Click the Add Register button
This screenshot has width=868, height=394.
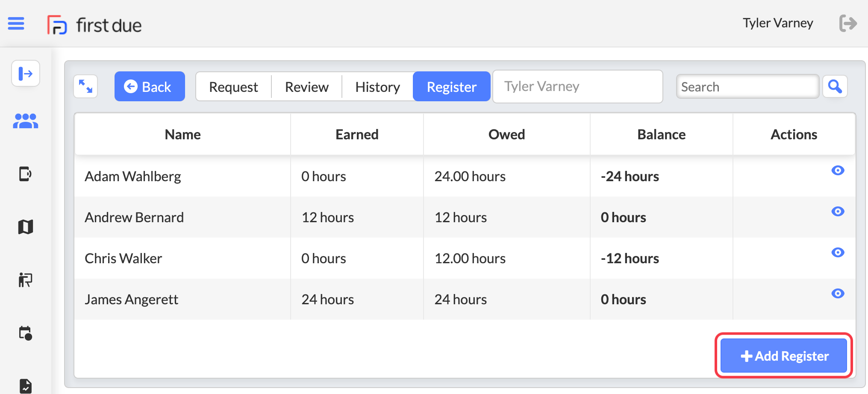(x=784, y=356)
